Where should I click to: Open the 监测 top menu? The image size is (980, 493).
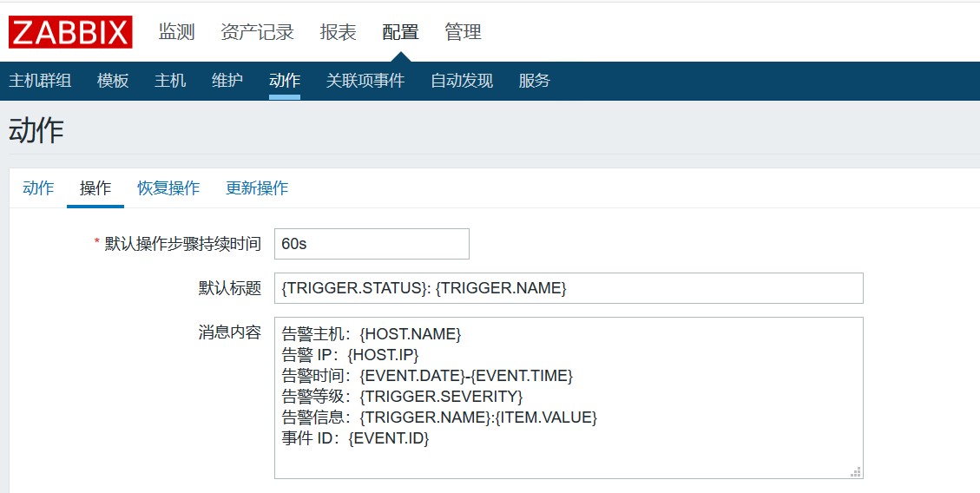176,32
